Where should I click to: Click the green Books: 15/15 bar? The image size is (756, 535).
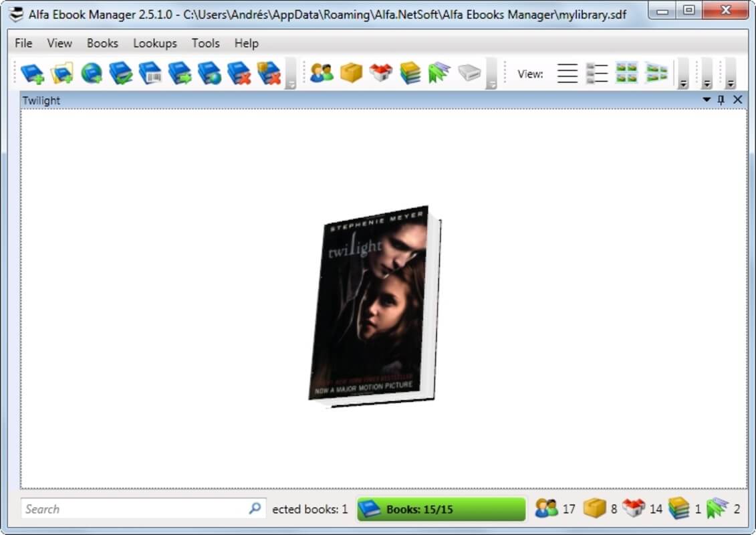coord(441,509)
